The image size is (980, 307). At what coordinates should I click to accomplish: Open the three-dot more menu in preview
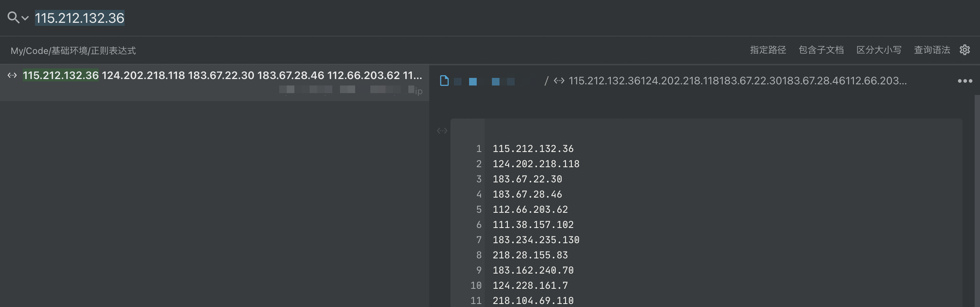pyautogui.click(x=965, y=81)
